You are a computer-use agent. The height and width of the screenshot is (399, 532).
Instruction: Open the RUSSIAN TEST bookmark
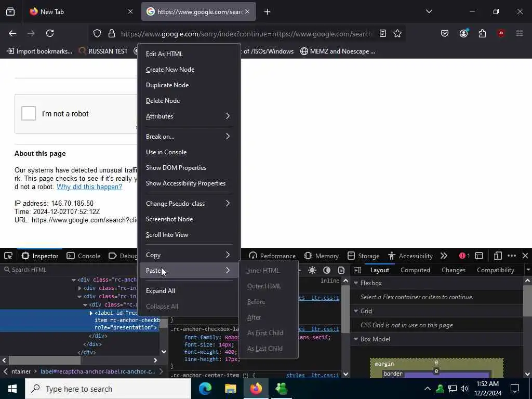[103, 51]
